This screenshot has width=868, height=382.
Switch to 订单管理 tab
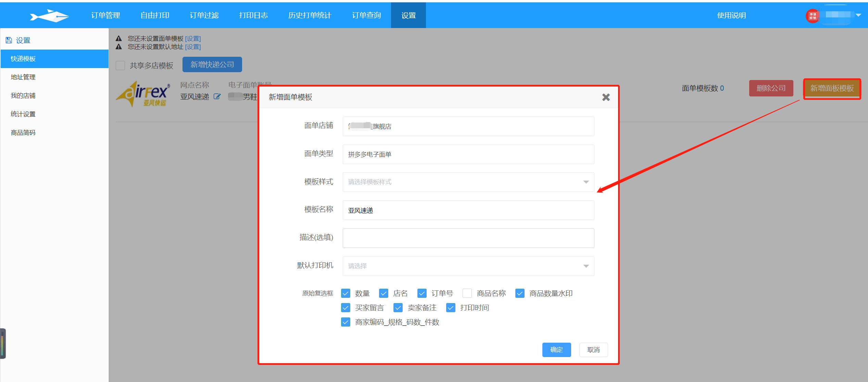click(x=106, y=15)
